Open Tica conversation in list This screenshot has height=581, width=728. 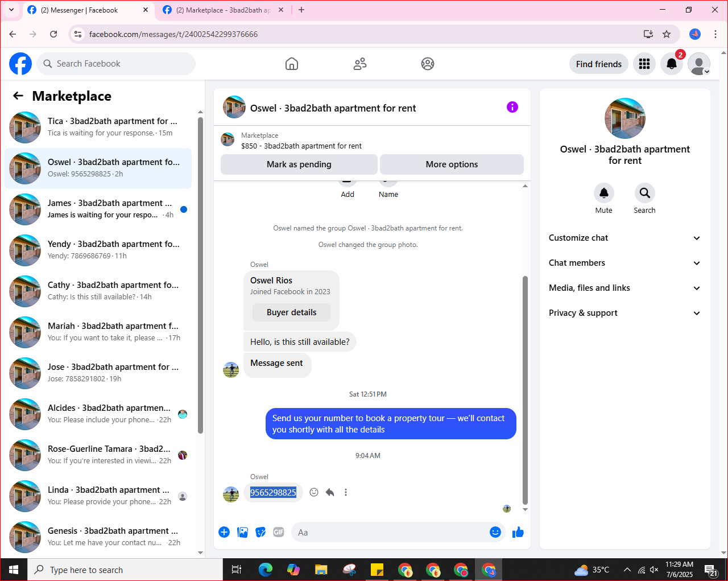point(98,127)
